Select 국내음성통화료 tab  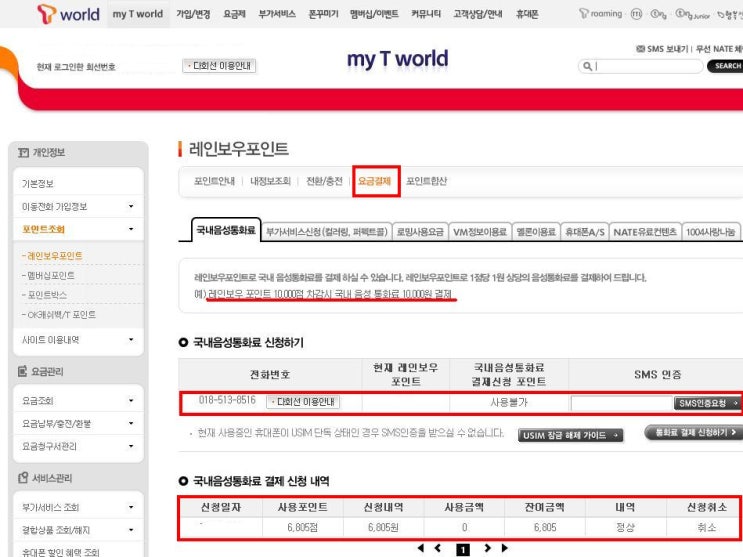click(x=226, y=230)
